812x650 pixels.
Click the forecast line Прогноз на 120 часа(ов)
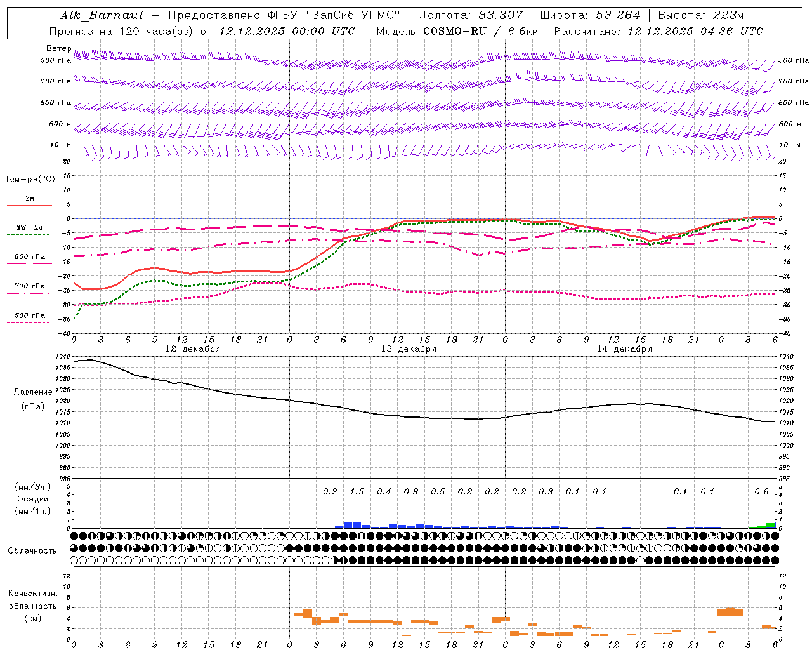(x=122, y=31)
